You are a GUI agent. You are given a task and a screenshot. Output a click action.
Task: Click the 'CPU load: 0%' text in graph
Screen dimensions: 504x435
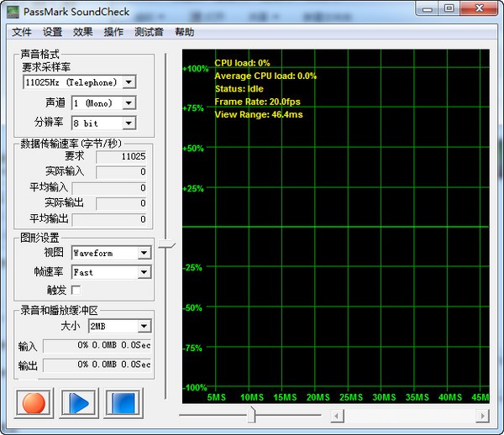point(243,63)
